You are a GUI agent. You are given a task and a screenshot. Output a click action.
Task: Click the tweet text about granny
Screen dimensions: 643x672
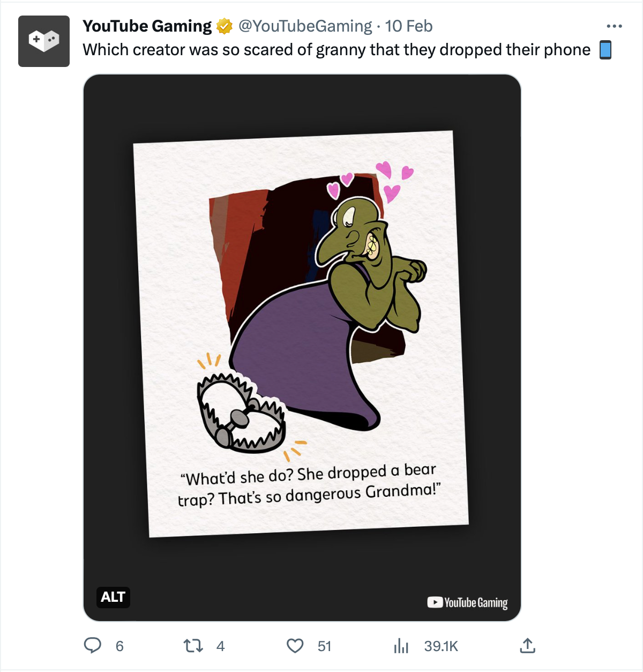[x=336, y=50]
